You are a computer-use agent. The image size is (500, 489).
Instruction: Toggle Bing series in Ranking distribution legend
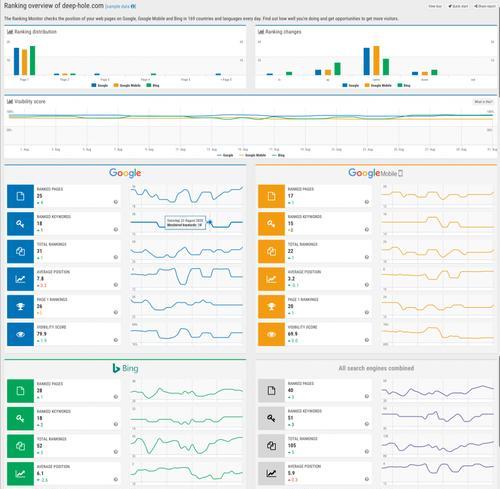coord(153,85)
